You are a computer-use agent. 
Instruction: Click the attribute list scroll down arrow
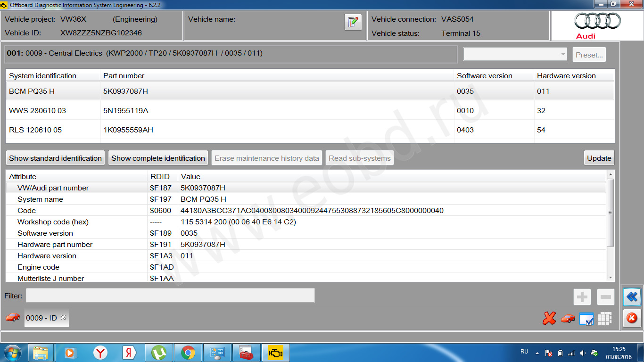611,278
